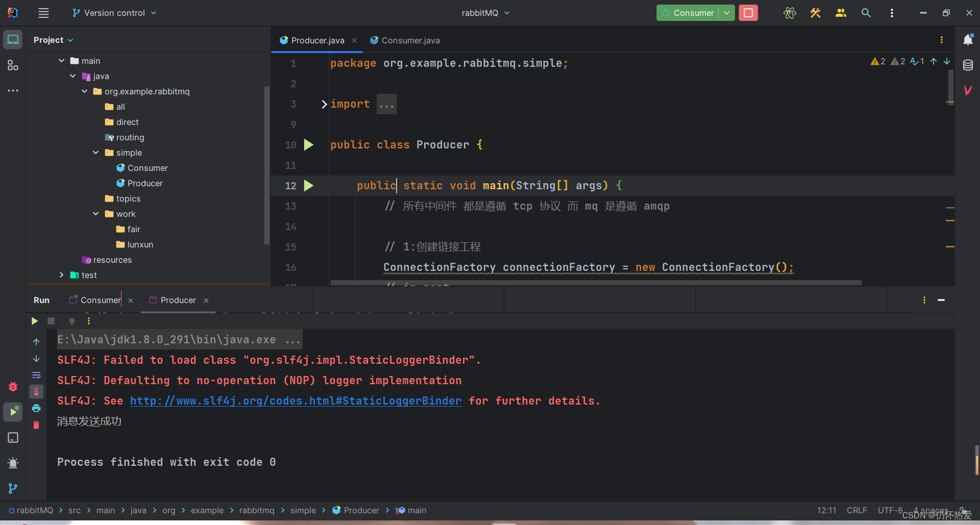Open the Notifications bell
980x525 pixels.
(969, 39)
